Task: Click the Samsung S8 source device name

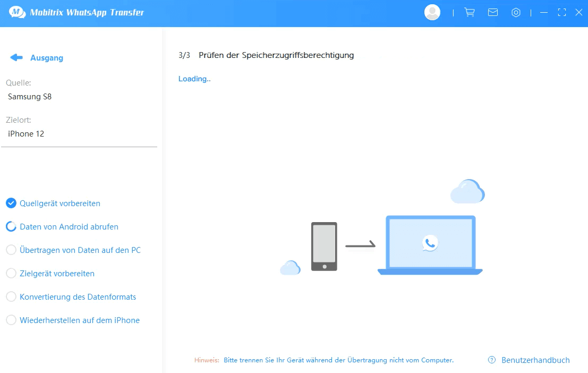Action: click(29, 96)
